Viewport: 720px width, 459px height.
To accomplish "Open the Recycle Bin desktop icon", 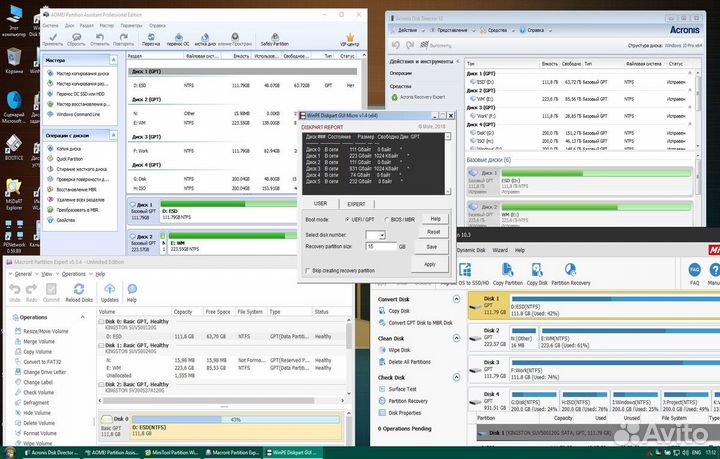I will pos(13,61).
